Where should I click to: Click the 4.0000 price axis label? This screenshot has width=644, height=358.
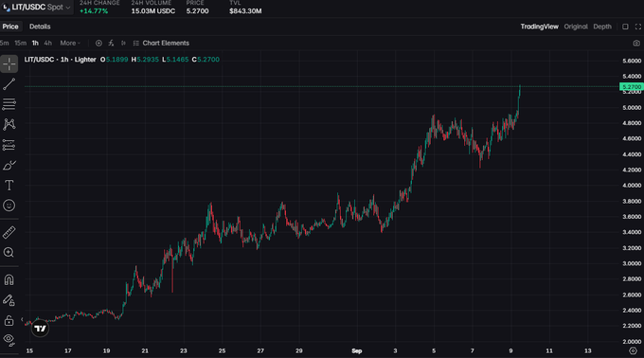point(632,186)
